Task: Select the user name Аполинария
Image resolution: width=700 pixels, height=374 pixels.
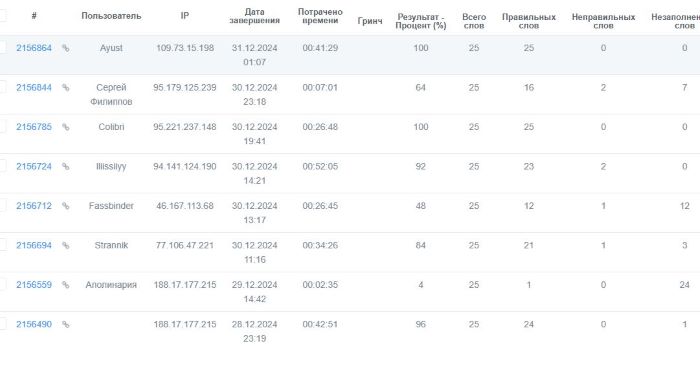Action: [x=111, y=285]
